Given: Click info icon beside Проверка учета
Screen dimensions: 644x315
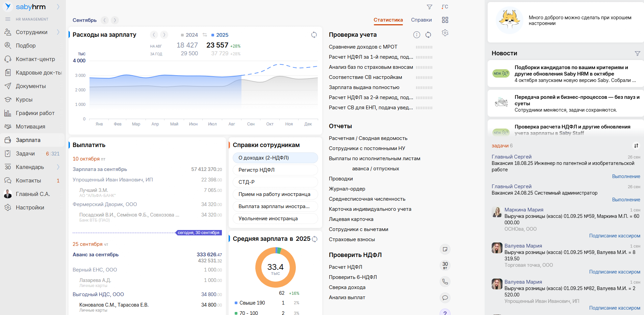Looking at the screenshot, I should click(417, 35).
